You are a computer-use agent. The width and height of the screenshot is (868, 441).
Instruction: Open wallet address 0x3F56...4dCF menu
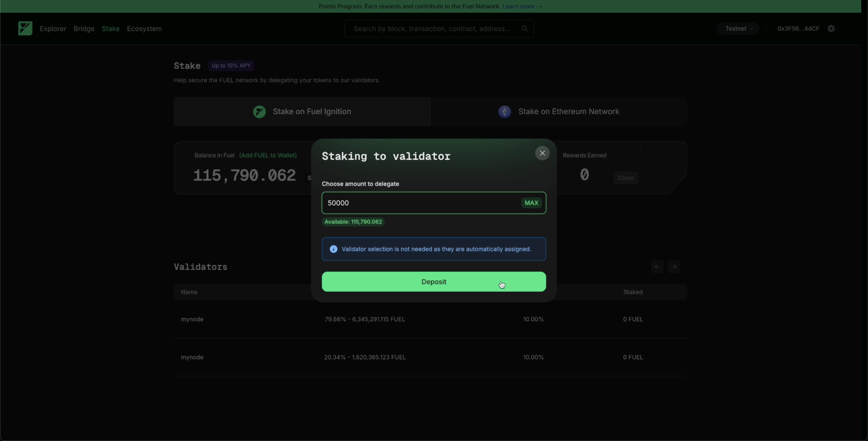(798, 28)
